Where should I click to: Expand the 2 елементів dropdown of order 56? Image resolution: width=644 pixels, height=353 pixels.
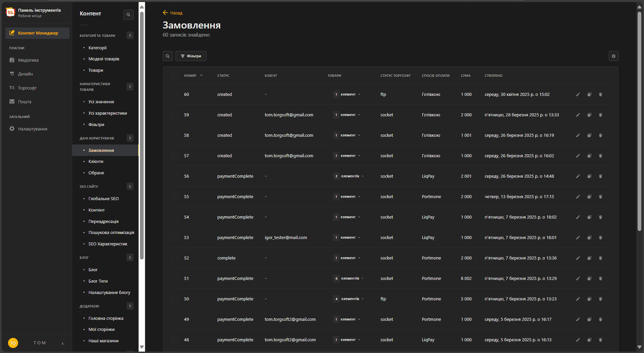[x=349, y=176]
